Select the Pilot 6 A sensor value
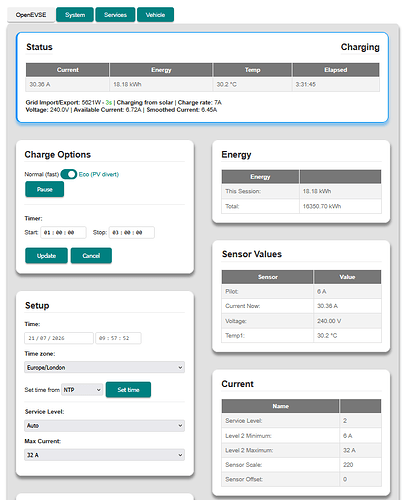 [322, 292]
